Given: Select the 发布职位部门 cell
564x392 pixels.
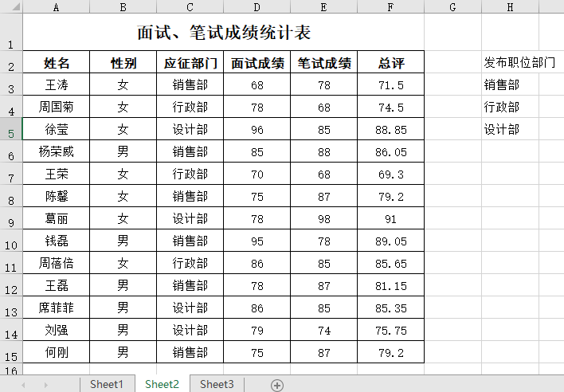Looking at the screenshot, I should pyautogui.click(x=519, y=63).
